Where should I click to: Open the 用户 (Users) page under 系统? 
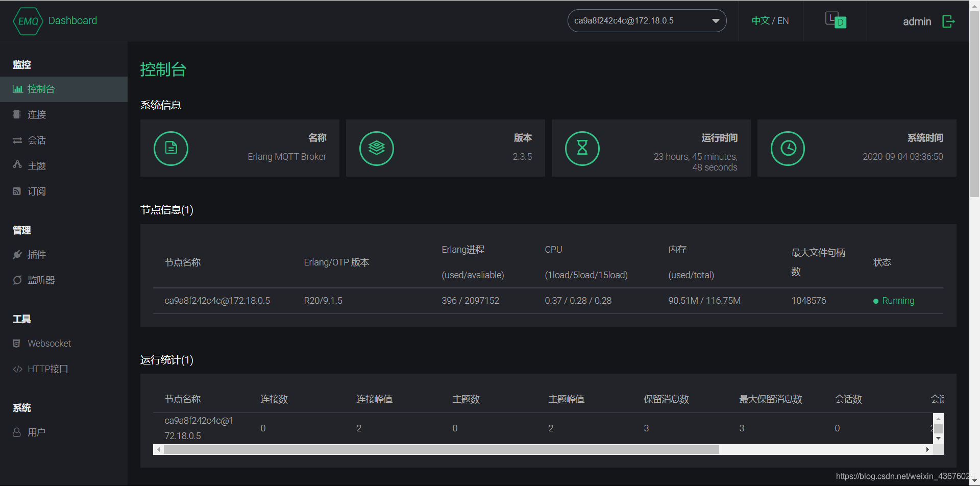click(36, 432)
